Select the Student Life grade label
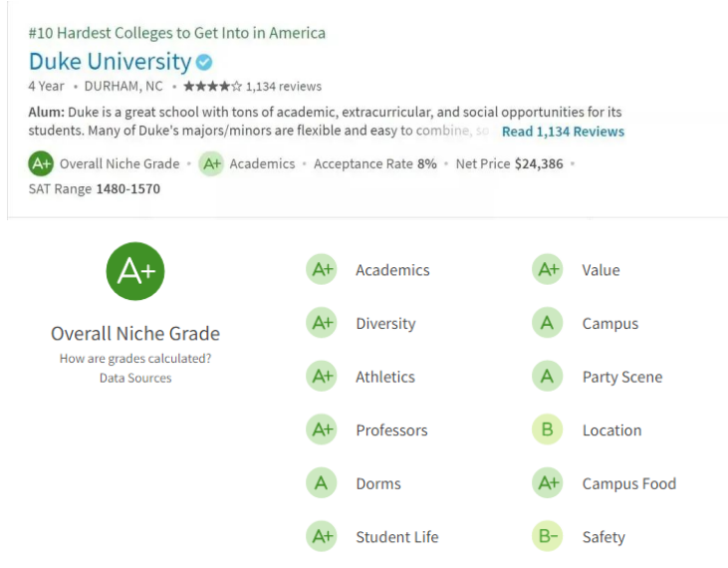The height and width of the screenshot is (568, 728). point(396,537)
